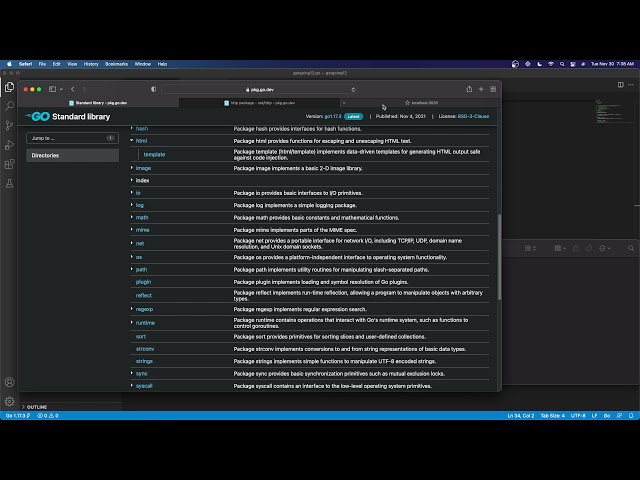640x480 pixels.
Task: Click the Jump to input field
Action: click(72, 138)
